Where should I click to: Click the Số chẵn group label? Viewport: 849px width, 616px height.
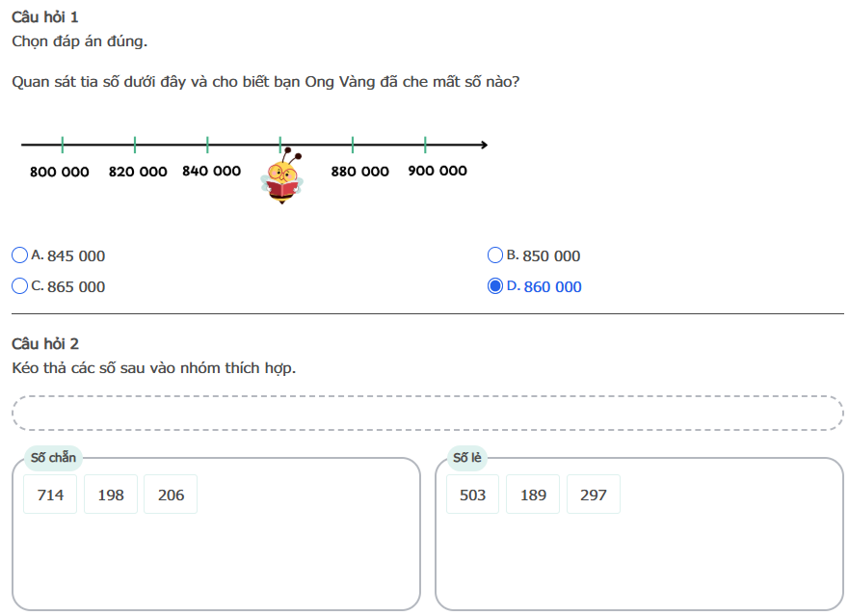tap(54, 458)
